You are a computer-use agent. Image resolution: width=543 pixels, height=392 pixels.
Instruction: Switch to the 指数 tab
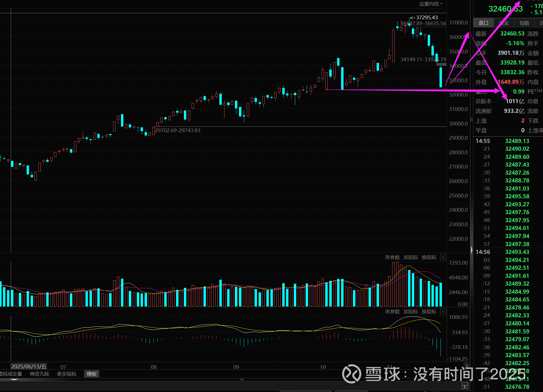tap(524, 23)
